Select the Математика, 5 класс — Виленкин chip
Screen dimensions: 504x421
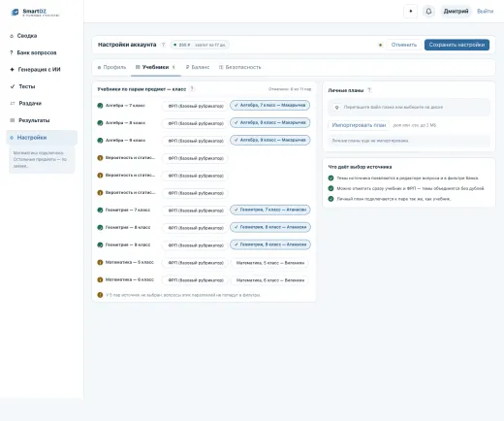270,263
